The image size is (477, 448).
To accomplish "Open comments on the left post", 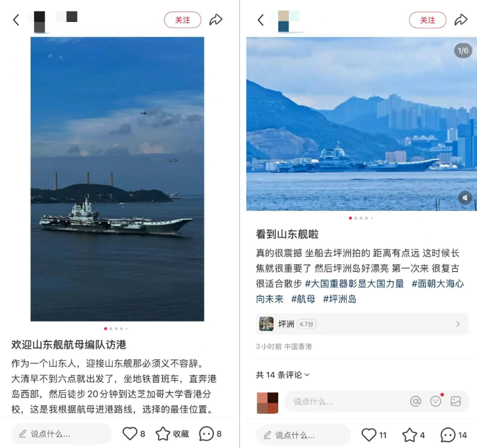I will (206, 434).
